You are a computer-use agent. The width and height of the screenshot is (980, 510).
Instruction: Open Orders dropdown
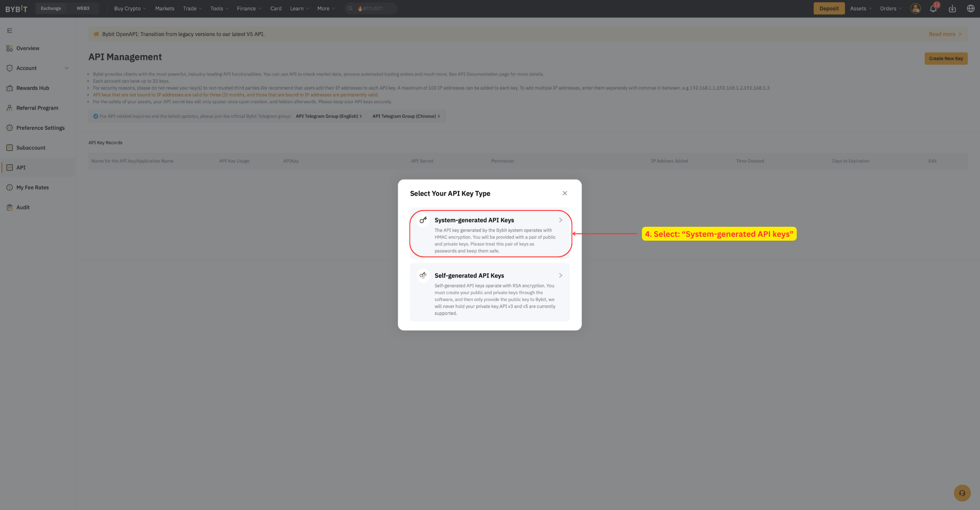[891, 9]
